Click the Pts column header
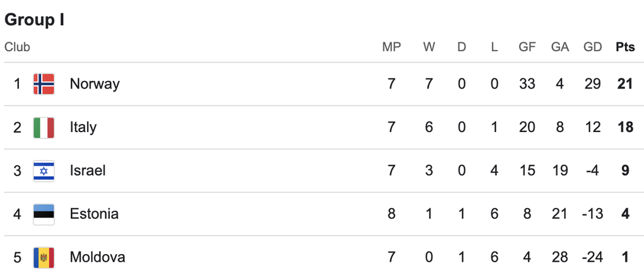The image size is (644, 280). point(625,47)
